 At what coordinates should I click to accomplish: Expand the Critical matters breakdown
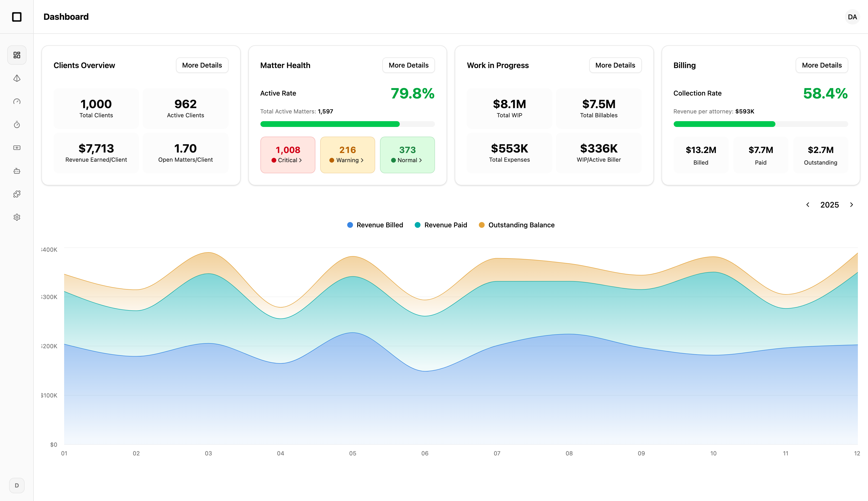point(288,155)
